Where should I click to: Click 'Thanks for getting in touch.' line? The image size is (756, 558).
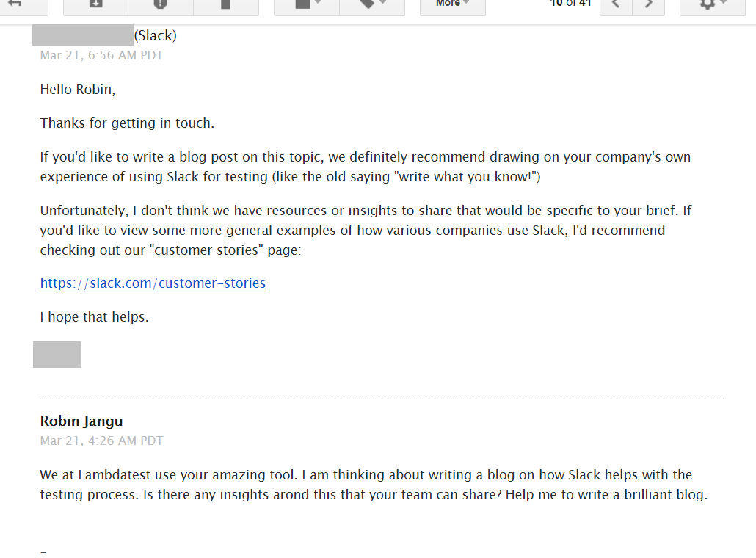pyautogui.click(x=127, y=123)
